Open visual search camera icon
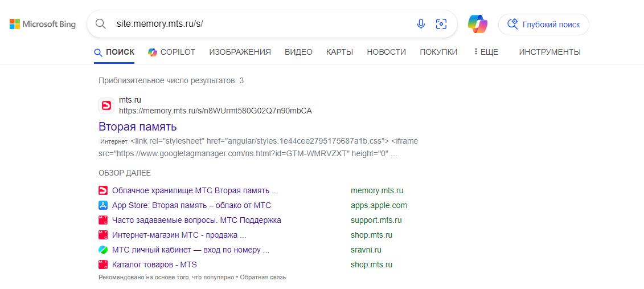The width and height of the screenshot is (644, 289). click(441, 24)
